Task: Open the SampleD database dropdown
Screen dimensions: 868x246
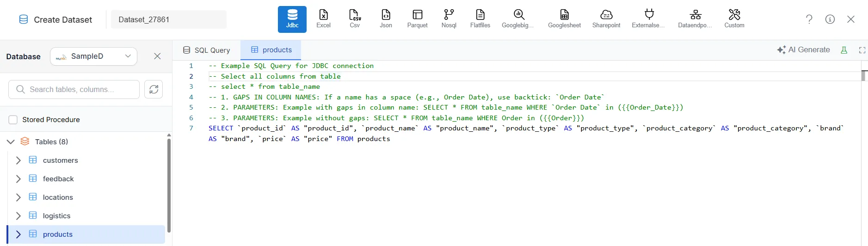Action: [93, 56]
